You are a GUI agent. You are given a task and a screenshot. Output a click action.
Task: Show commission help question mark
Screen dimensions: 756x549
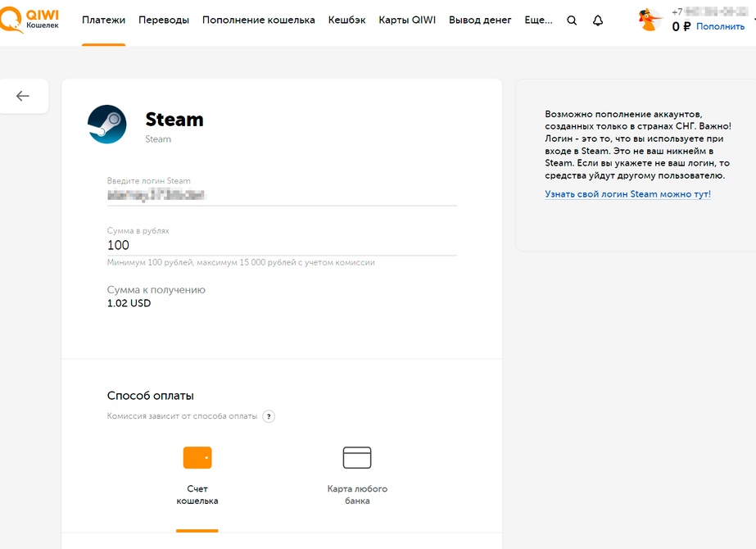click(x=269, y=416)
